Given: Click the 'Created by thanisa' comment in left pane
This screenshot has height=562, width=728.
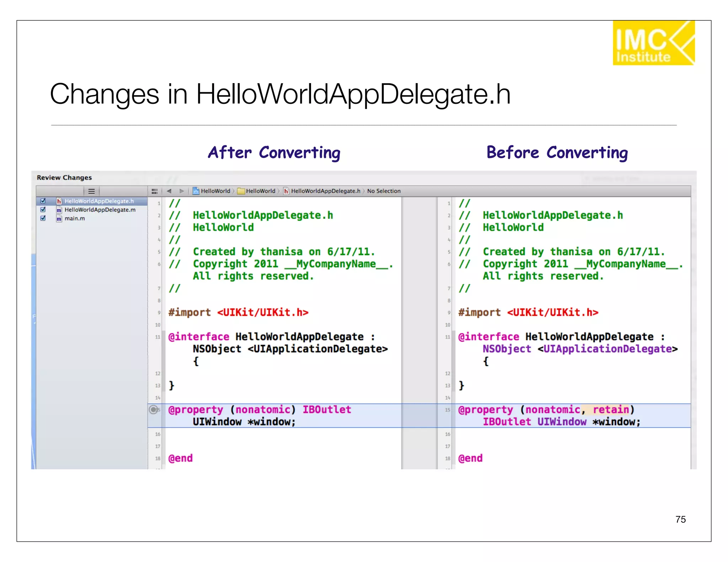Looking at the screenshot, I should coord(272,252).
